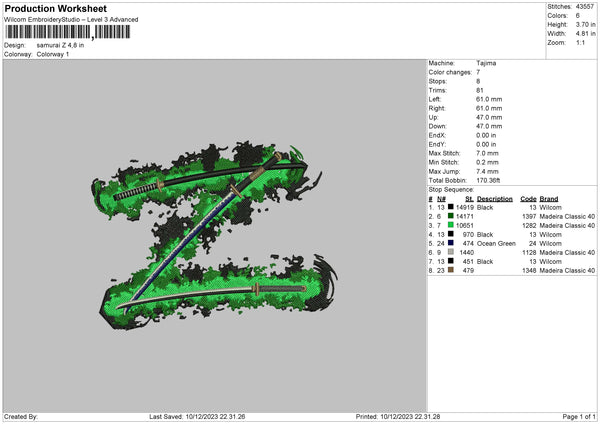This screenshot has height=424, width=600.
Task: Choose the brown swatch in stop 8
Action: (452, 270)
